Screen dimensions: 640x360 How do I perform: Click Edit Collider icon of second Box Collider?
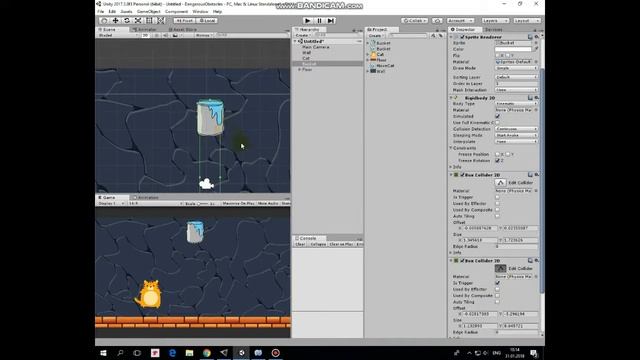pos(500,269)
